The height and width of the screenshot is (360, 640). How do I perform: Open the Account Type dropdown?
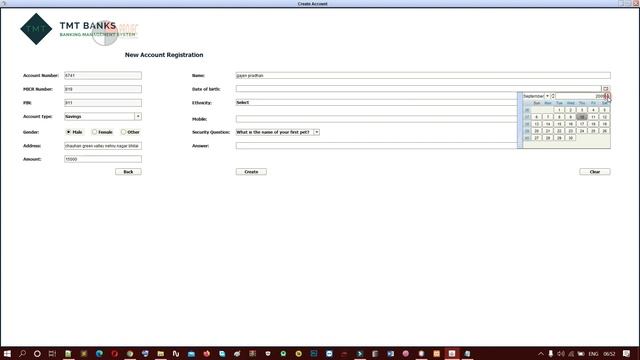coord(138,116)
